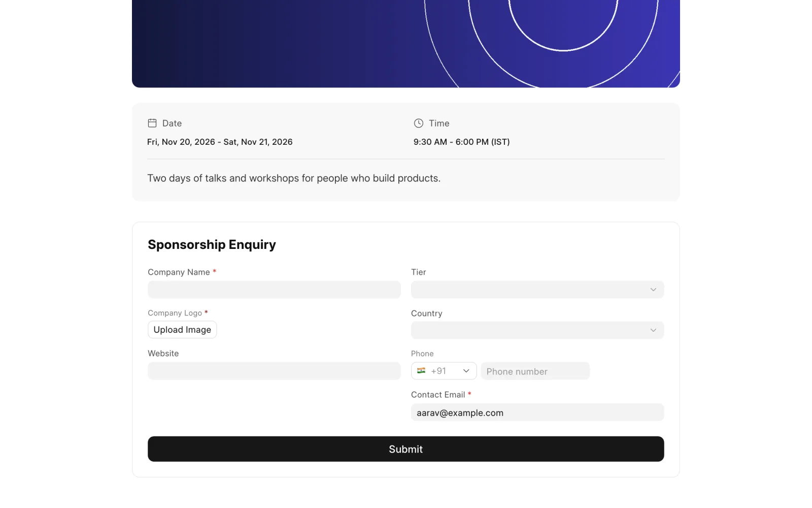Open the Tier dropdown
This screenshot has width=812, height=508.
537,290
